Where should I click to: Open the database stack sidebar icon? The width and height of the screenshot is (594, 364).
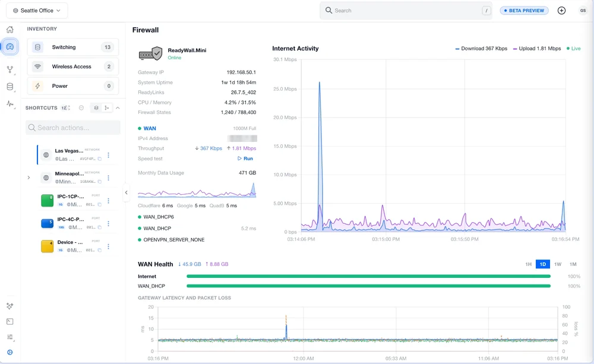[x=10, y=87]
